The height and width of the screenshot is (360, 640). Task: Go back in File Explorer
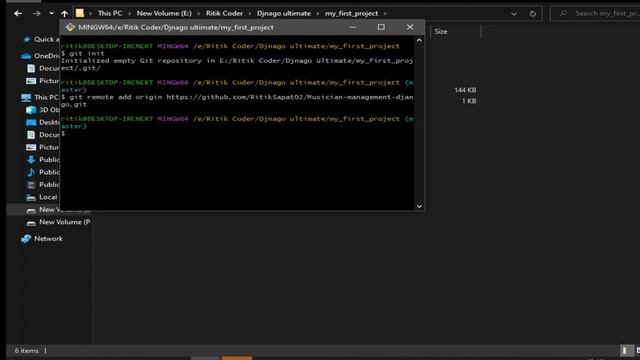pyautogui.click(x=18, y=13)
